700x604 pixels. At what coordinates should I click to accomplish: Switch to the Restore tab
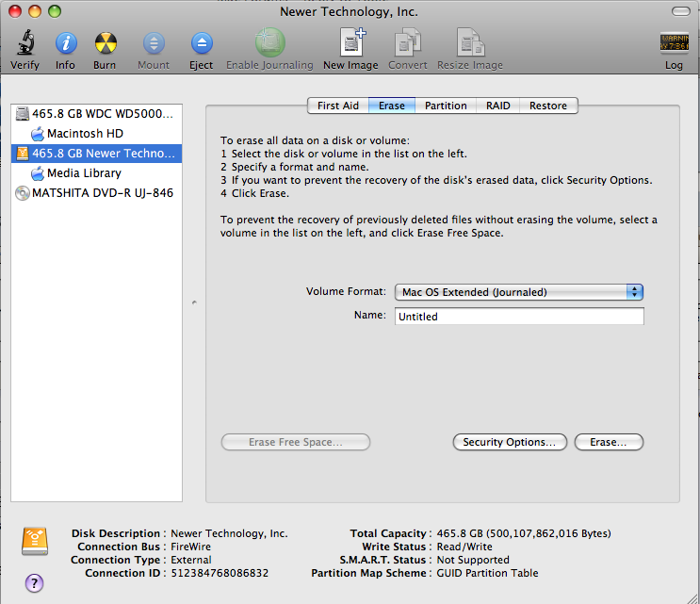pyautogui.click(x=548, y=106)
